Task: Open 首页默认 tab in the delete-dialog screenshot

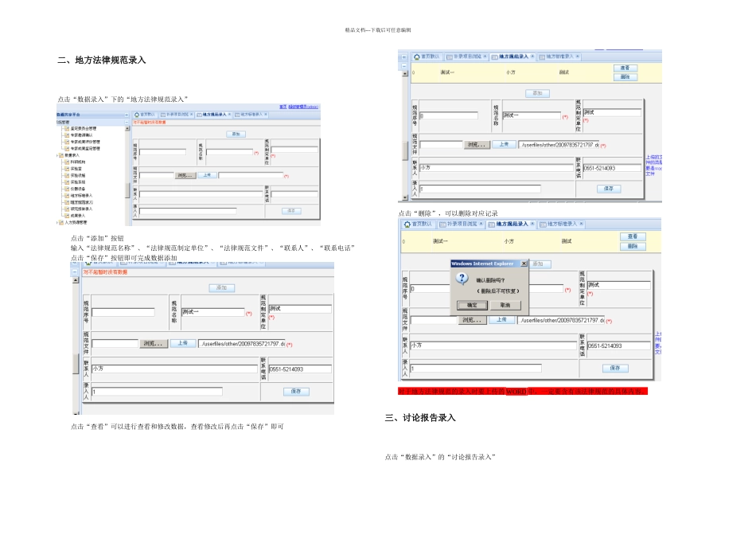Action: (x=418, y=224)
